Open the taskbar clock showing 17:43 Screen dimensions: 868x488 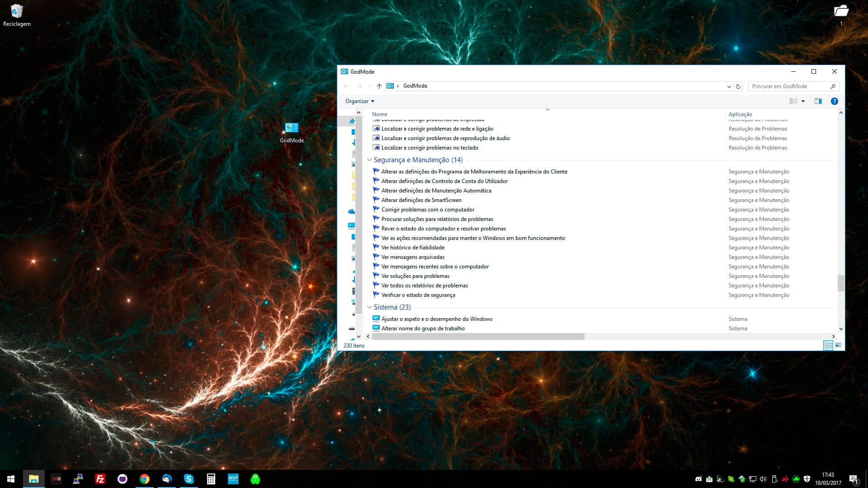828,479
